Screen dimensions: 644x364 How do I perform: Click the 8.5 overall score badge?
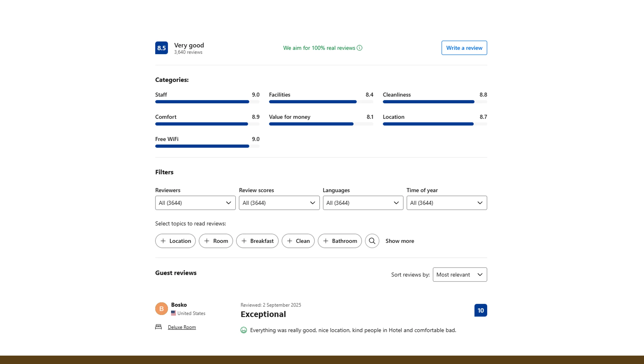tap(161, 48)
